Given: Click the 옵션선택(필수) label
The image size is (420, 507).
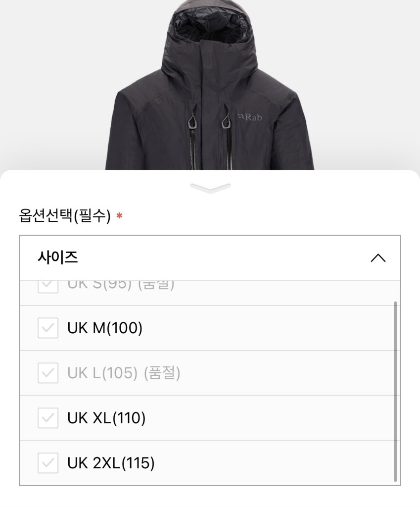Looking at the screenshot, I should [x=64, y=216].
